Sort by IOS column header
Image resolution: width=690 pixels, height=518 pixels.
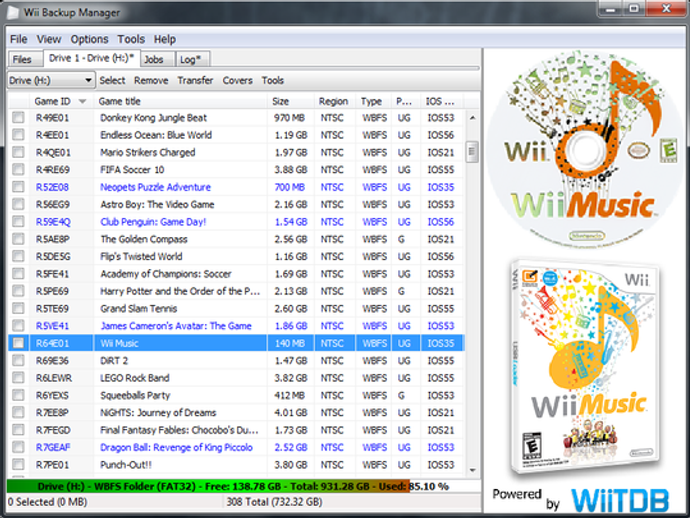(442, 101)
